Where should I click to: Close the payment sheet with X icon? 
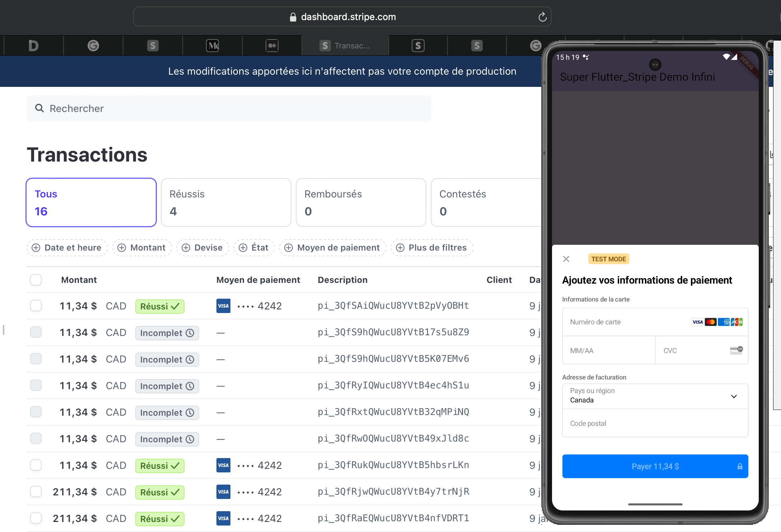point(566,259)
